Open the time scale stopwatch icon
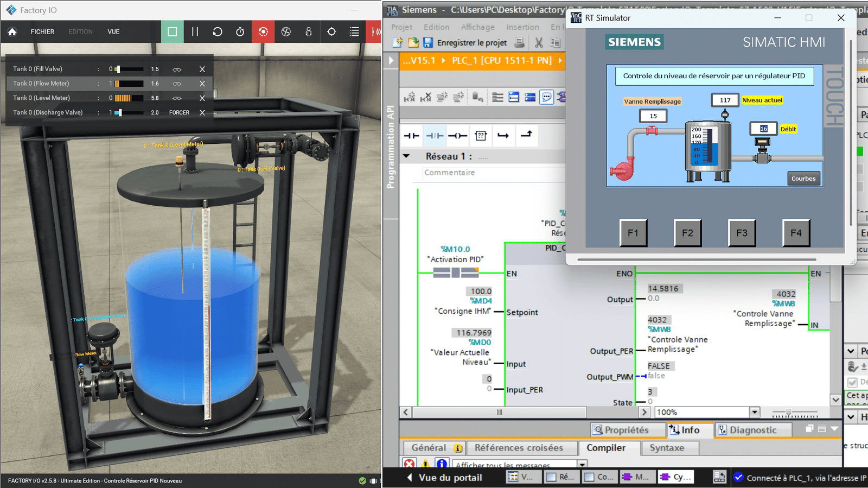Viewport: 868px width, 488px height. pos(240,31)
